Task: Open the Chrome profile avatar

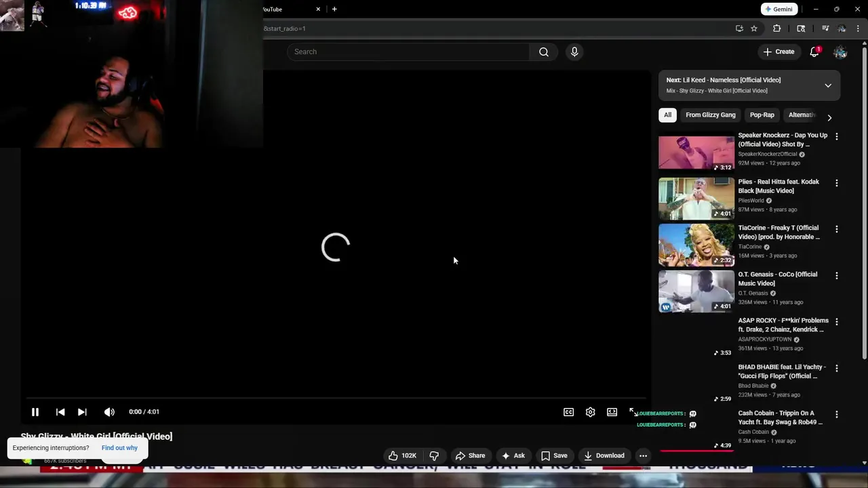Action: click(842, 28)
